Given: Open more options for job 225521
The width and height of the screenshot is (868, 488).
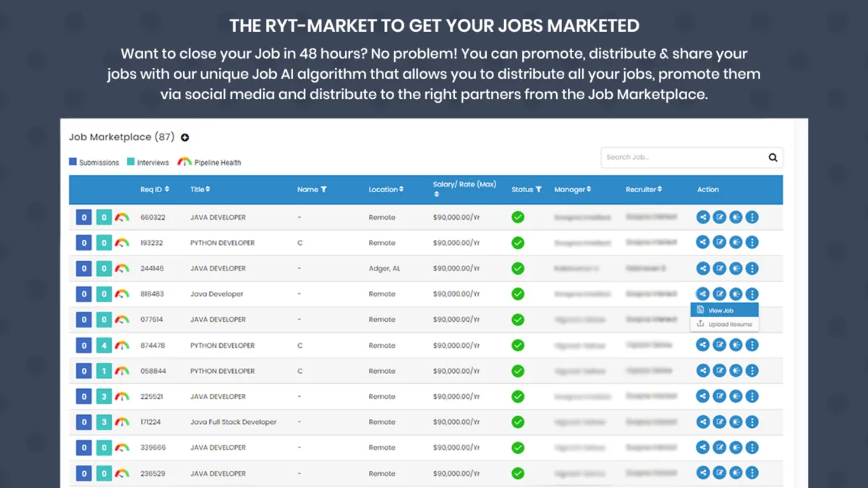Looking at the screenshot, I should click(x=752, y=396).
